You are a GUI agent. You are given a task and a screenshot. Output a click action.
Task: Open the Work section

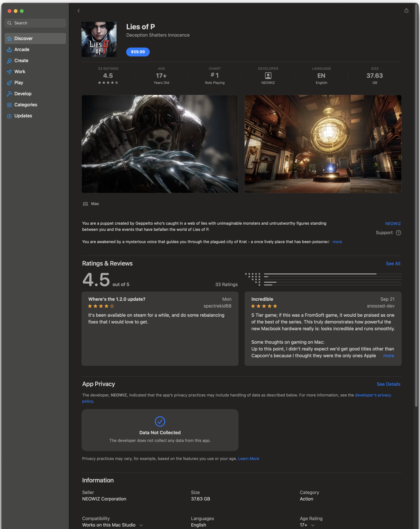[35, 72]
